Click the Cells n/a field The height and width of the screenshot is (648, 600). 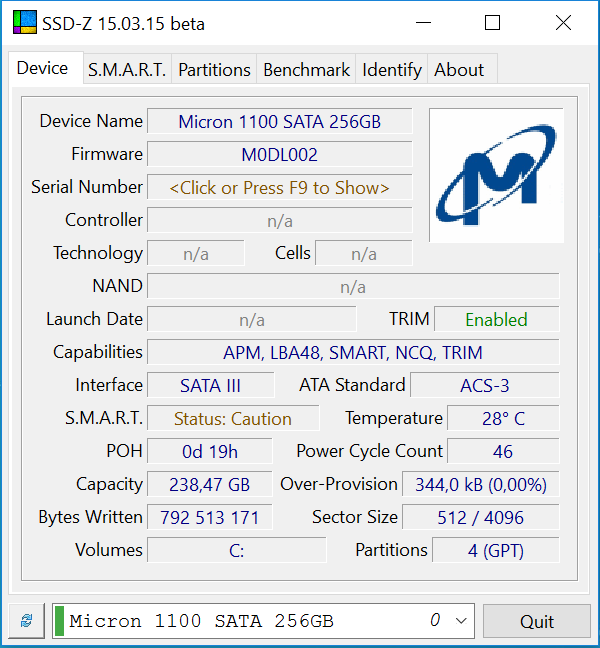(x=364, y=254)
